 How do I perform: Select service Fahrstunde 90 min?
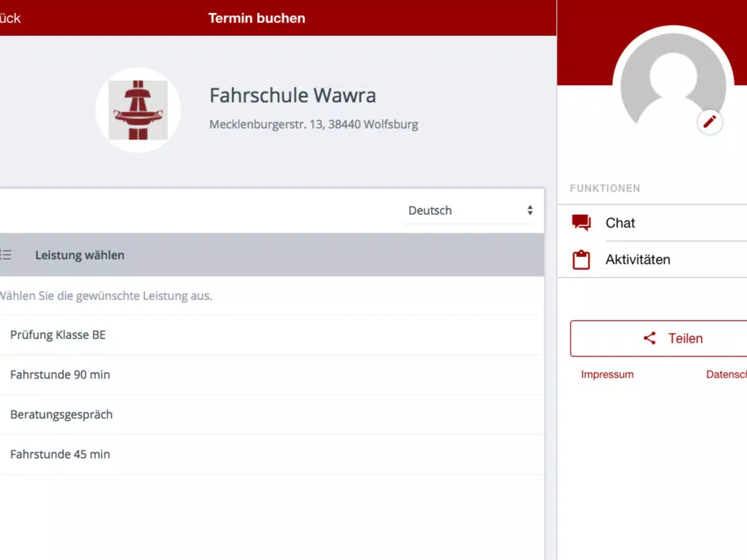click(x=272, y=375)
